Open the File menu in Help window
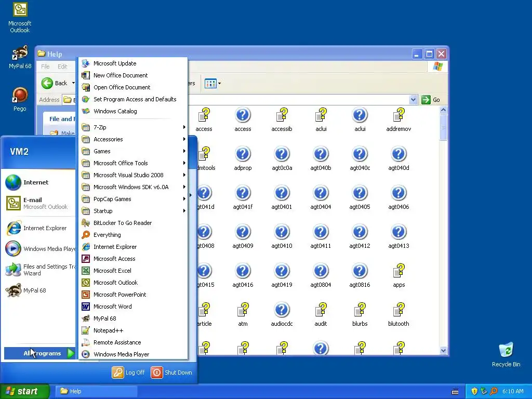532x399 pixels. (45, 66)
